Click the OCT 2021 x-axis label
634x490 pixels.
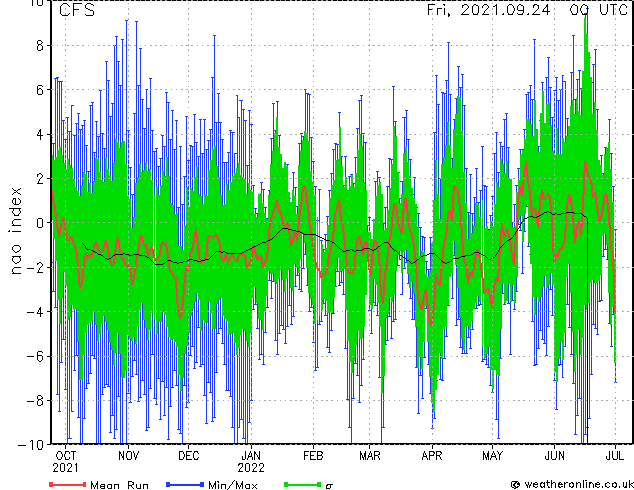pos(66,462)
